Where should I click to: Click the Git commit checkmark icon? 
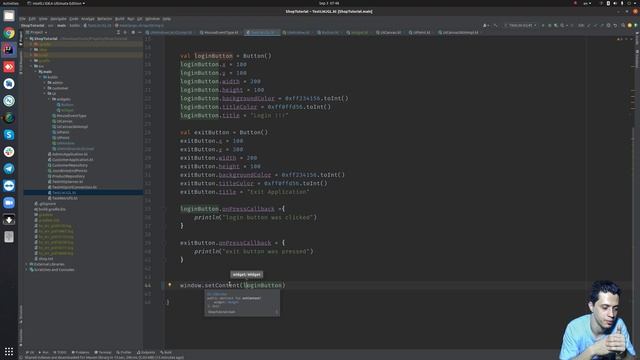(x=596, y=25)
